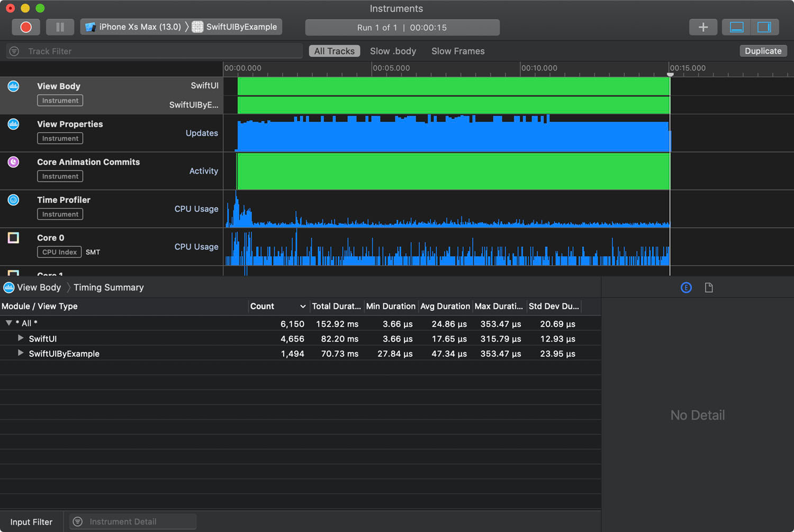794x532 pixels.
Task: Sort by Min Duration column header
Action: (391, 306)
